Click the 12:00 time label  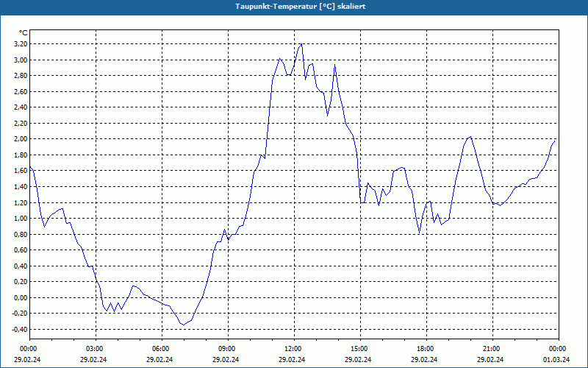coord(293,349)
